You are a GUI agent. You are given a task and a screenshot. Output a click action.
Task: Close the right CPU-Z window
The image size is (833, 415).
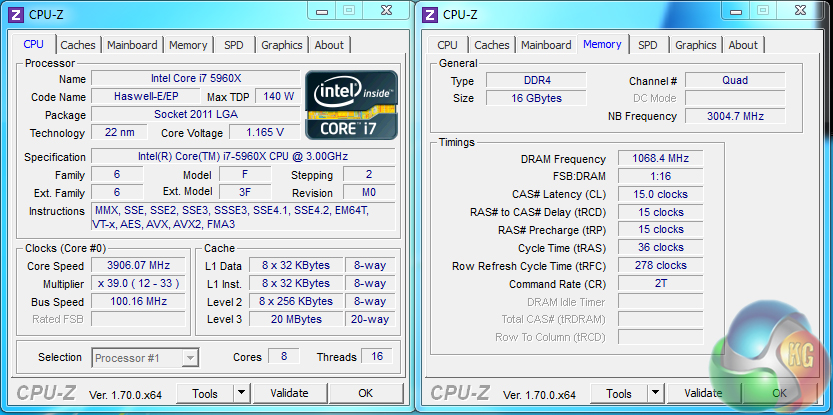[801, 10]
